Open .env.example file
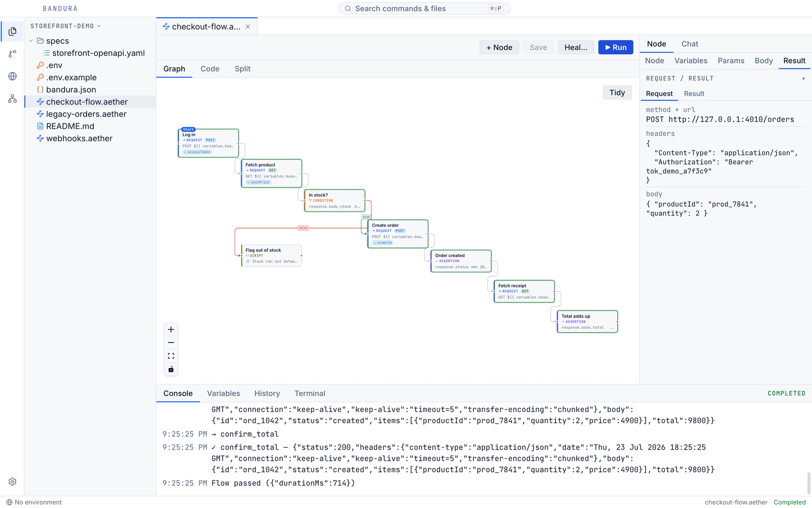This screenshot has height=508, width=812. [90, 77]
